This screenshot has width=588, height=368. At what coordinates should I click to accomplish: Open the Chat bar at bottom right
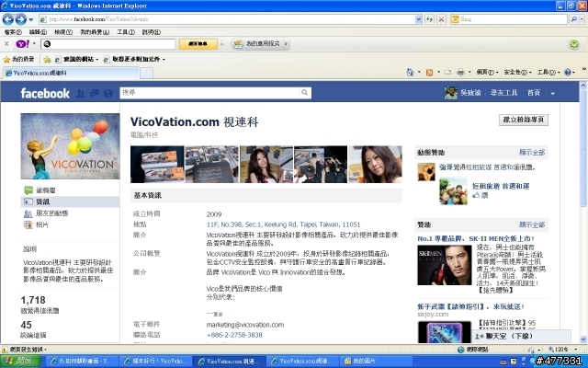(x=521, y=336)
